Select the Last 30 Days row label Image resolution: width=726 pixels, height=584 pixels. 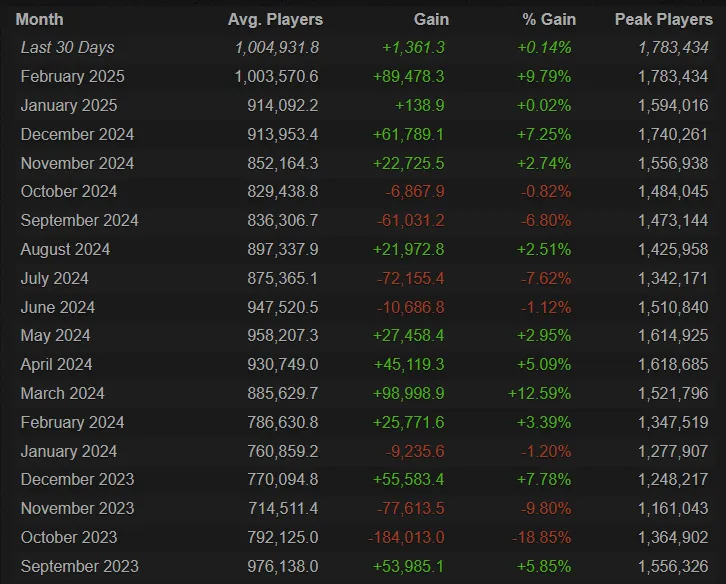click(x=68, y=48)
